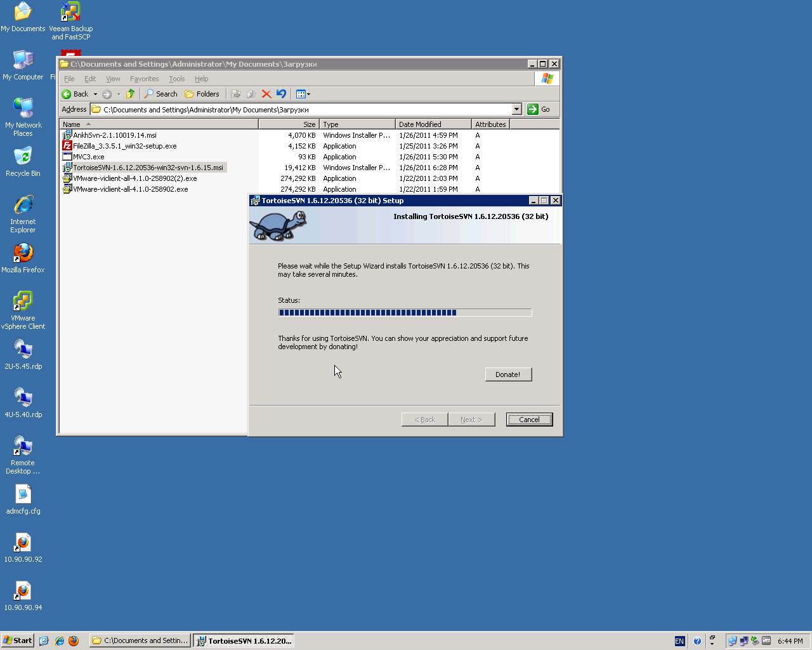Image resolution: width=812 pixels, height=650 pixels.
Task: Click the Go button next to Address
Action: 539,109
